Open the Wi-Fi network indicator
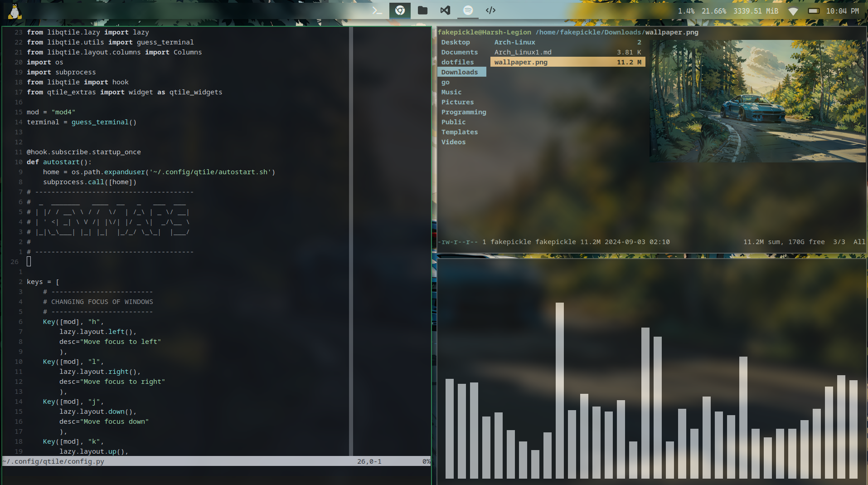 793,11
